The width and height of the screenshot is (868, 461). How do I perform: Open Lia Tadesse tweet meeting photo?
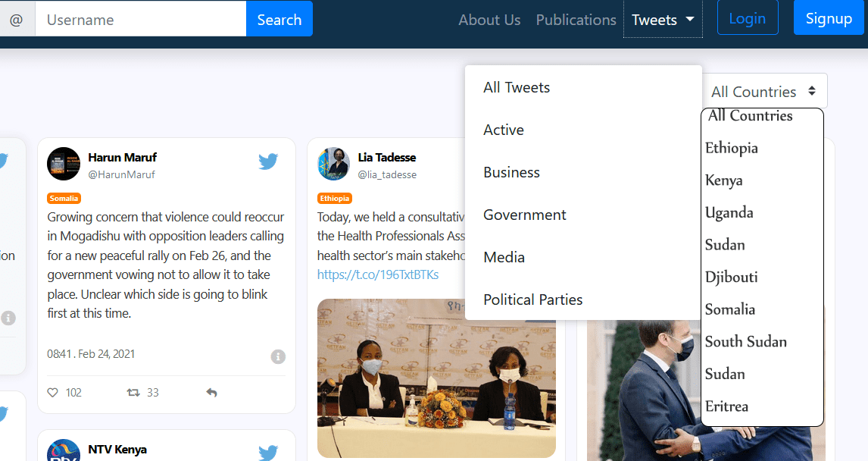[x=436, y=378]
